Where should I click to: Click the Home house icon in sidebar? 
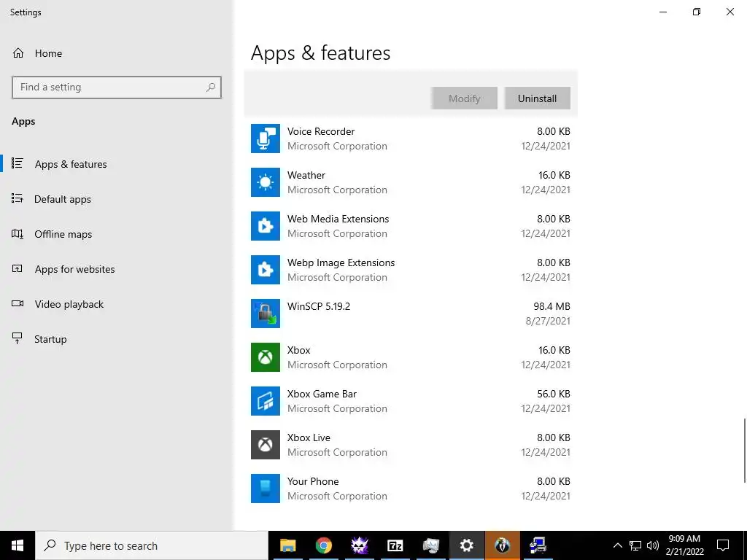coord(18,52)
